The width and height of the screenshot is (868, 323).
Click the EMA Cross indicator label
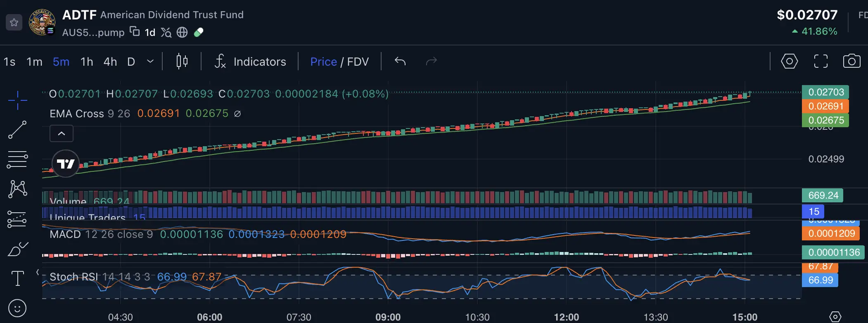78,114
